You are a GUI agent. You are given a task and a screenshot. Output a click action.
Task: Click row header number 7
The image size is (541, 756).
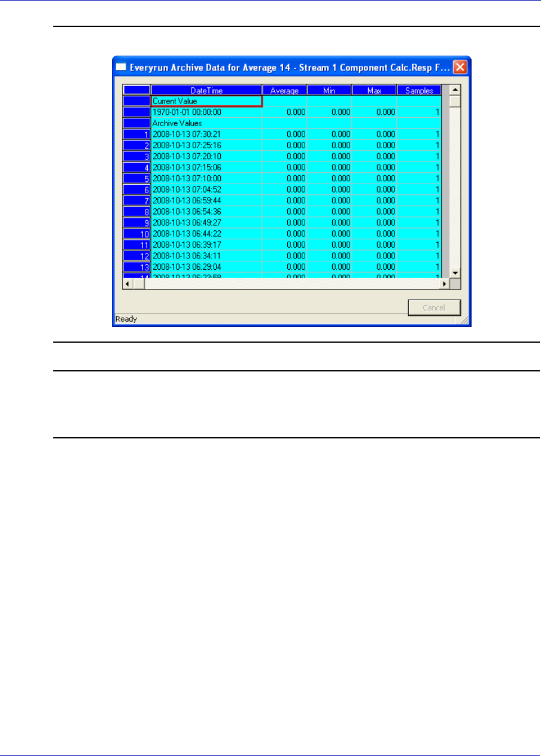tap(137, 200)
